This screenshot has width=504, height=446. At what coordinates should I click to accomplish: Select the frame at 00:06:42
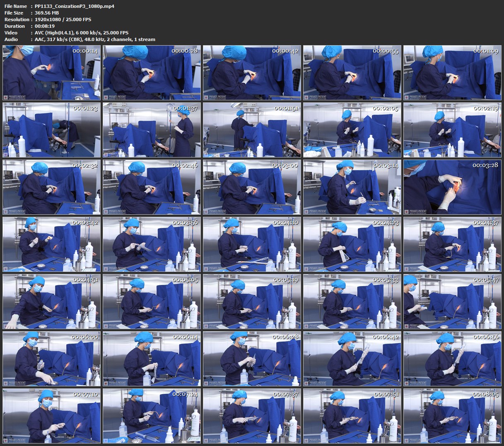coord(352,359)
